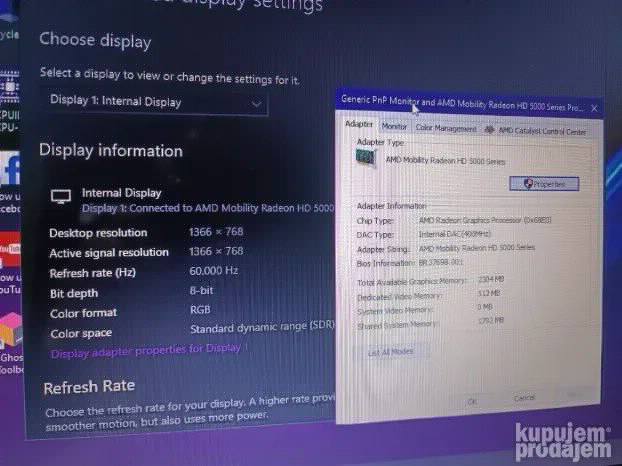
Task: Click the adapter Properties button
Action: pyautogui.click(x=544, y=184)
